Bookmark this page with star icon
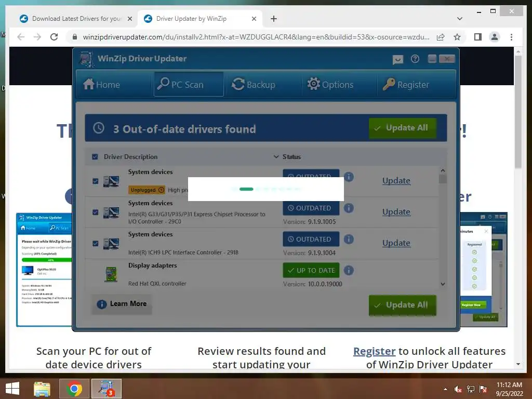 (457, 37)
